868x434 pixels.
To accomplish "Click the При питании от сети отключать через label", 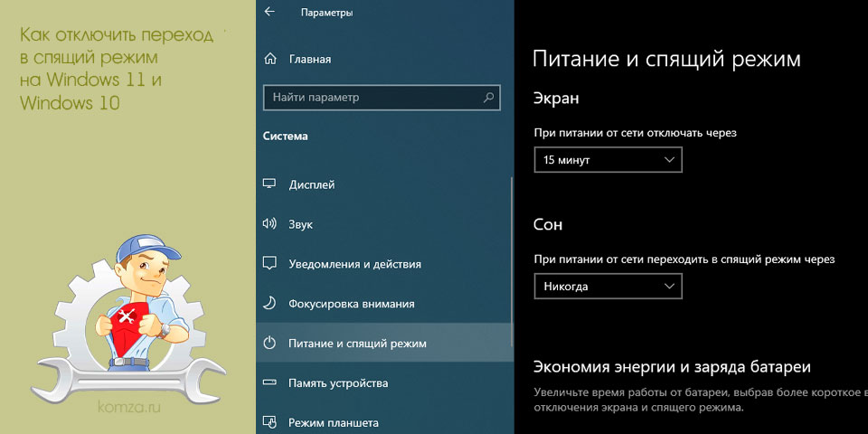I will pyautogui.click(x=636, y=133).
